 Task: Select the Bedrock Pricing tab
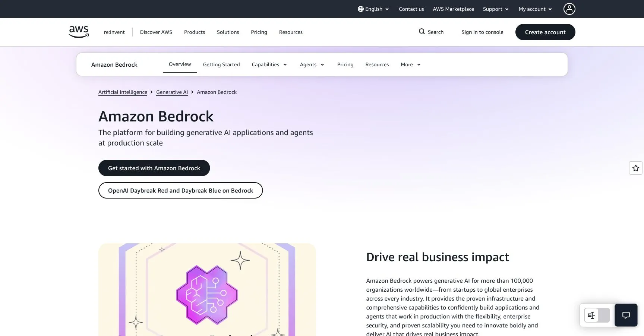(x=345, y=64)
